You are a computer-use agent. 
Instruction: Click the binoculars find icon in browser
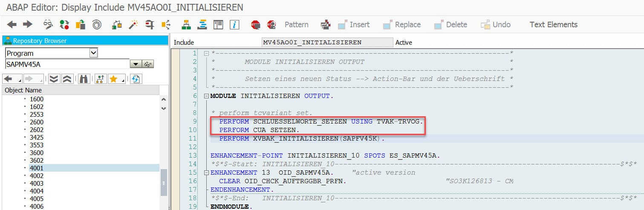tap(84, 79)
